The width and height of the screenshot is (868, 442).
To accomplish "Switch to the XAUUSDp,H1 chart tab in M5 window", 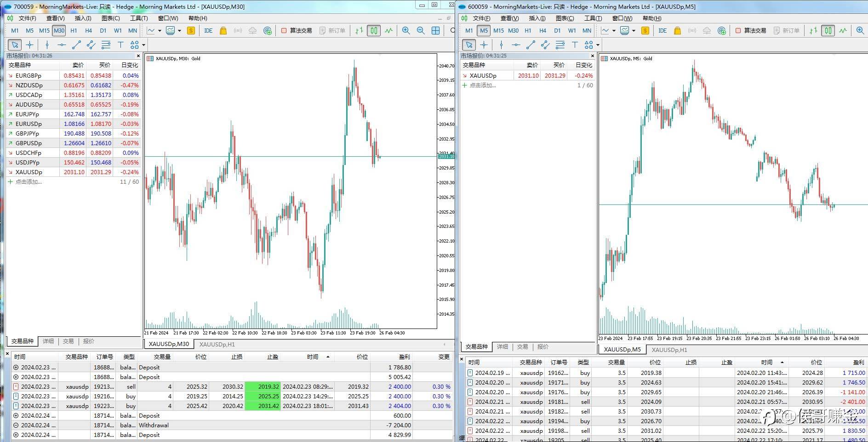I will click(x=669, y=350).
